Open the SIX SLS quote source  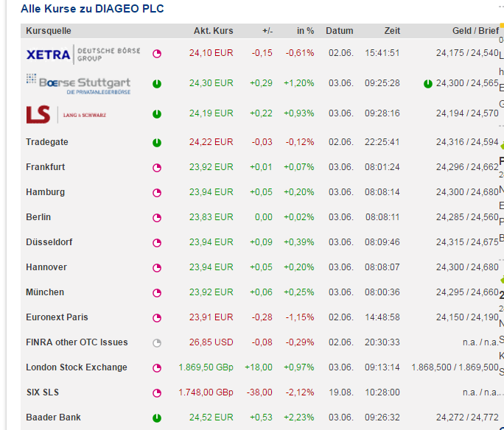(x=43, y=392)
